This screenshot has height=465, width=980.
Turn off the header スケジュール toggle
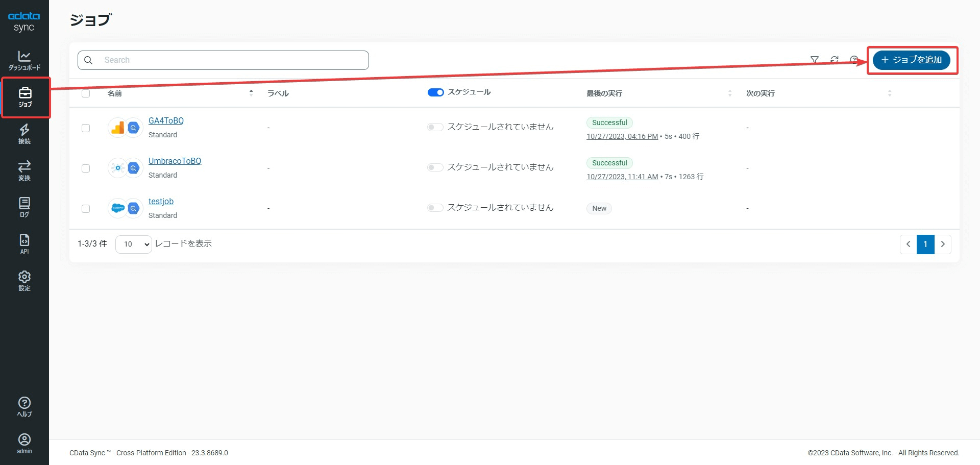(435, 92)
